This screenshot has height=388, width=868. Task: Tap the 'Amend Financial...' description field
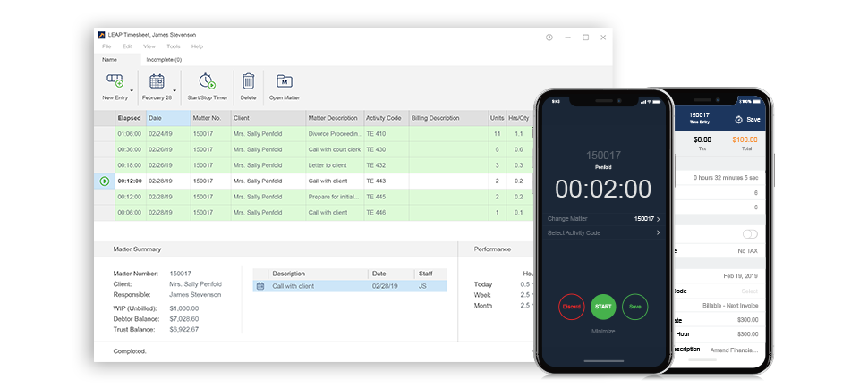735,350
